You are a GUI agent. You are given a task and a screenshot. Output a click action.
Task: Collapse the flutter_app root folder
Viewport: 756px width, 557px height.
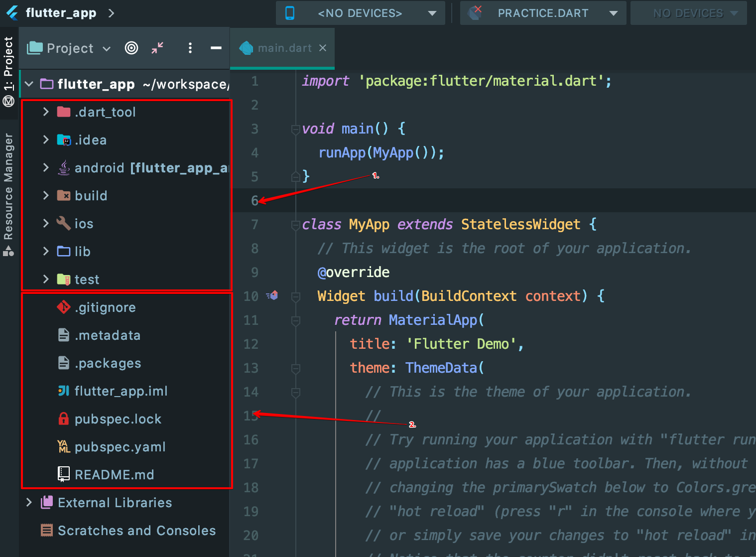(x=29, y=84)
